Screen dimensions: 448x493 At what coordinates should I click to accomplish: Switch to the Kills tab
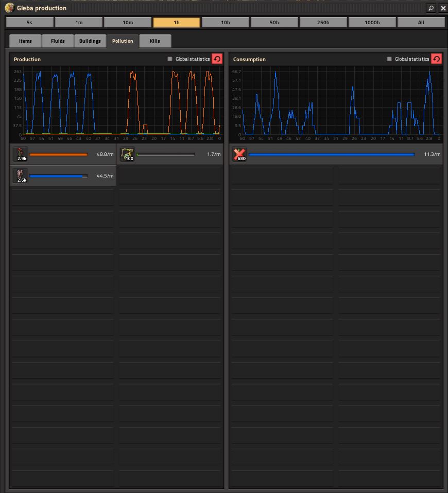pos(155,41)
